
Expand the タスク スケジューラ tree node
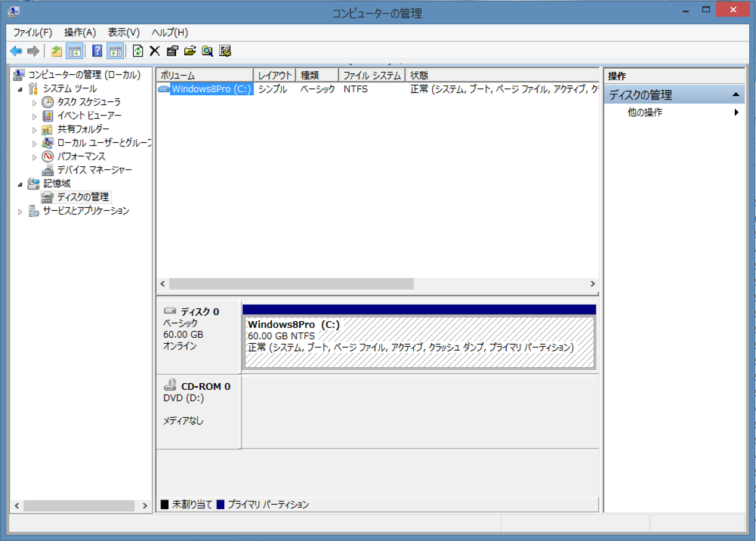(x=34, y=102)
